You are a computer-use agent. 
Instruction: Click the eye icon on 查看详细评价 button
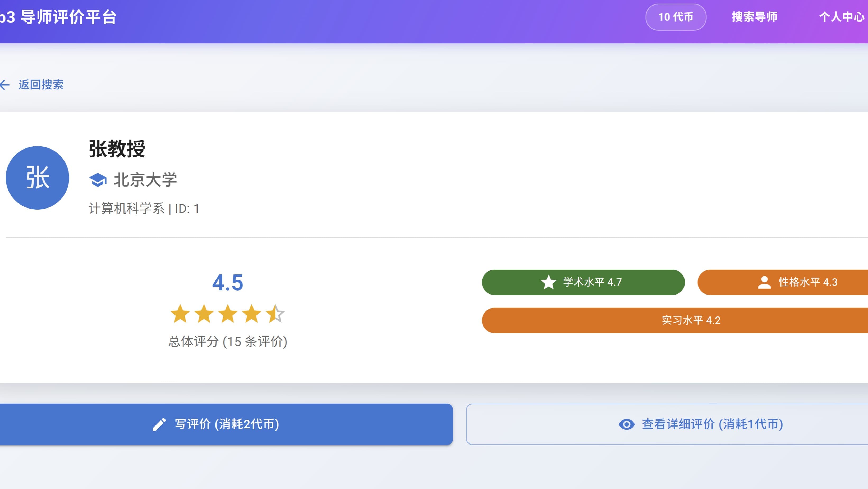(626, 424)
